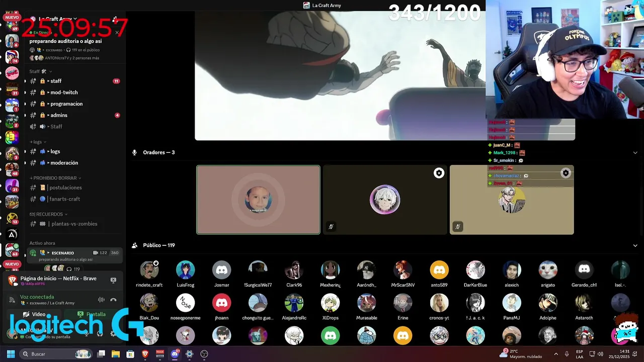Open the moderación channel

pyautogui.click(x=74, y=163)
